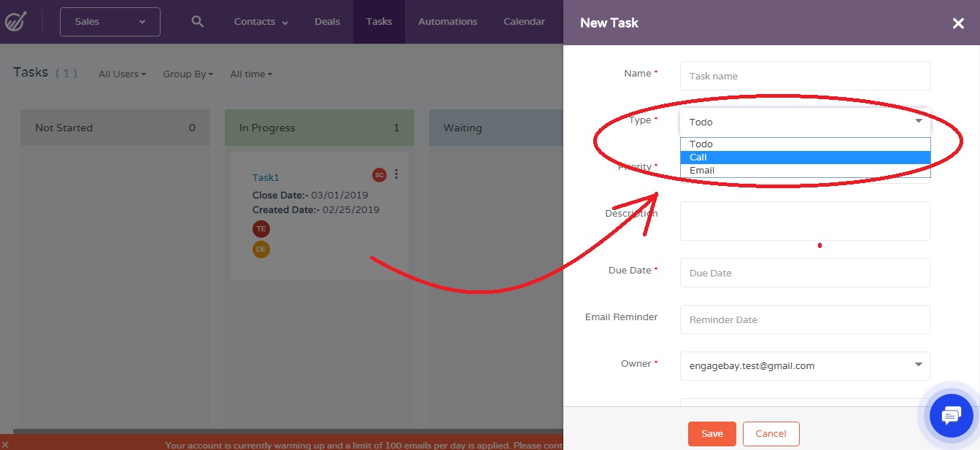The width and height of the screenshot is (980, 450).
Task: Open the Automations tab
Action: tap(447, 22)
